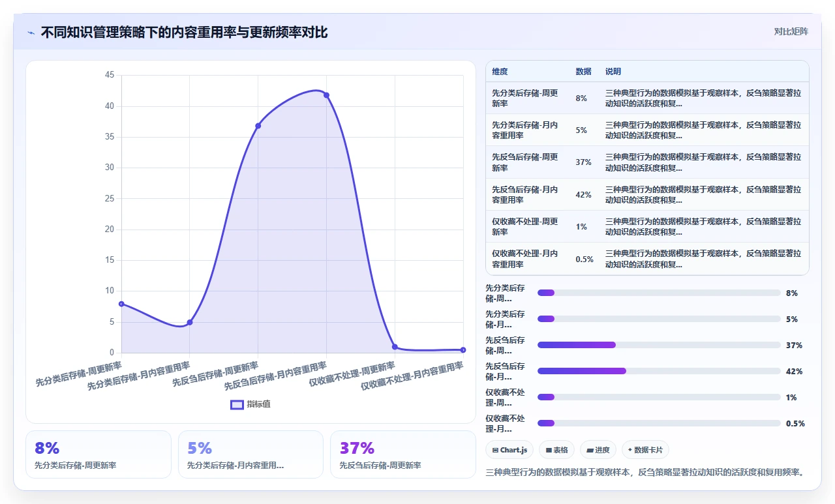Click the chart point for 仅收藏不处理-周更新率

[x=395, y=347]
